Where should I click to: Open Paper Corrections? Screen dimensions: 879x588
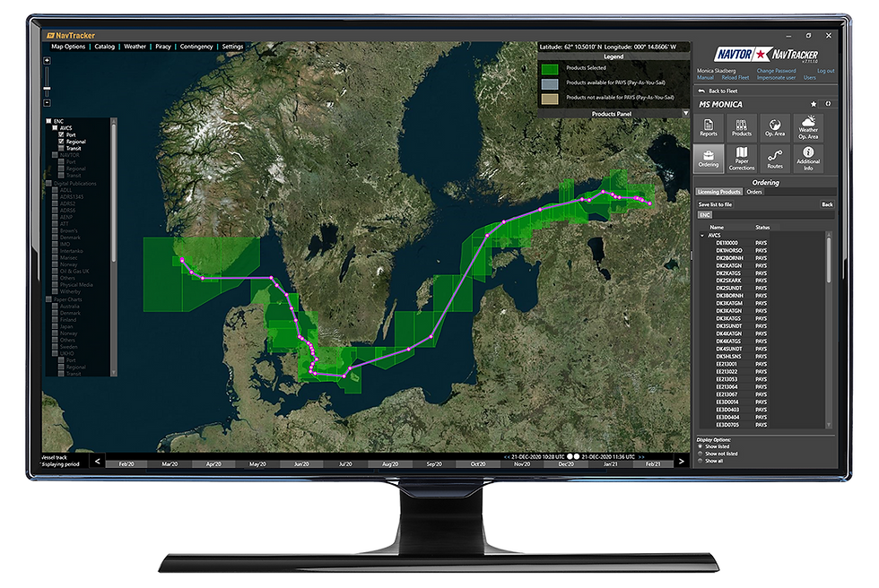741,160
